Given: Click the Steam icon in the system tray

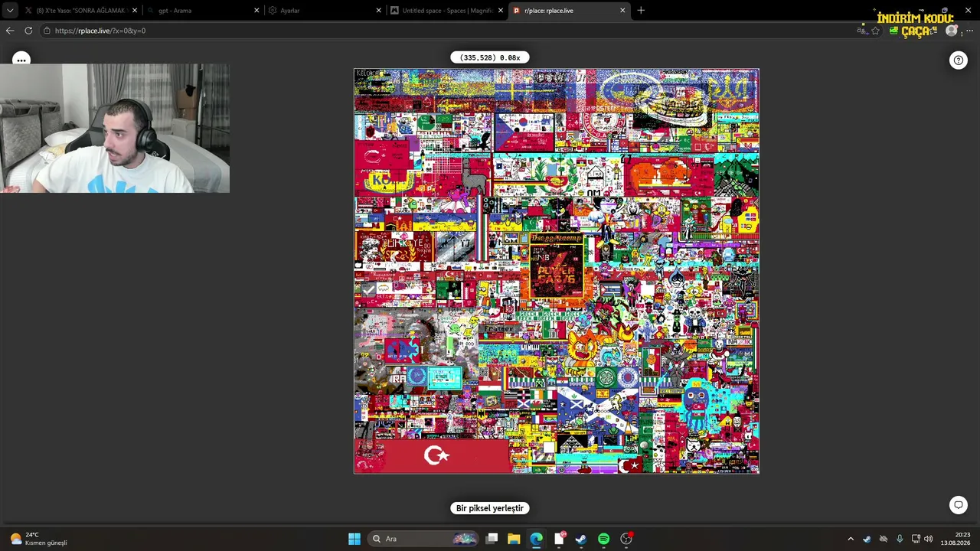Looking at the screenshot, I should coord(867,539).
